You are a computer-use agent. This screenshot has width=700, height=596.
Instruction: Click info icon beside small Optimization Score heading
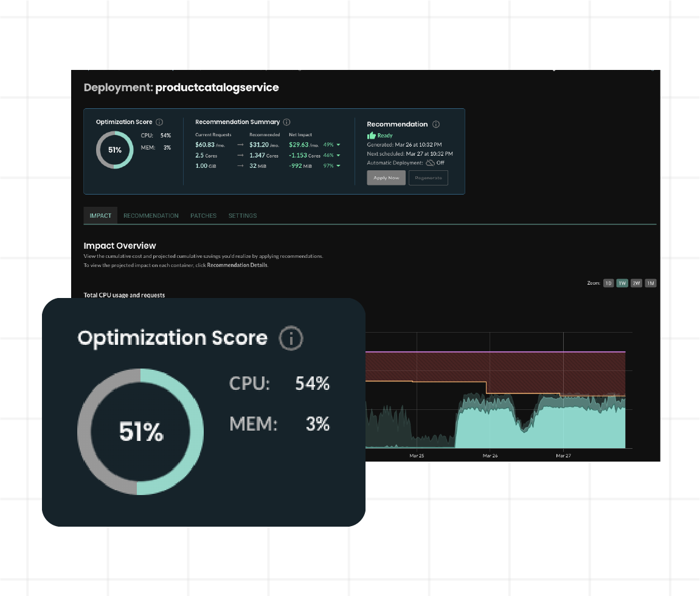[x=159, y=122]
